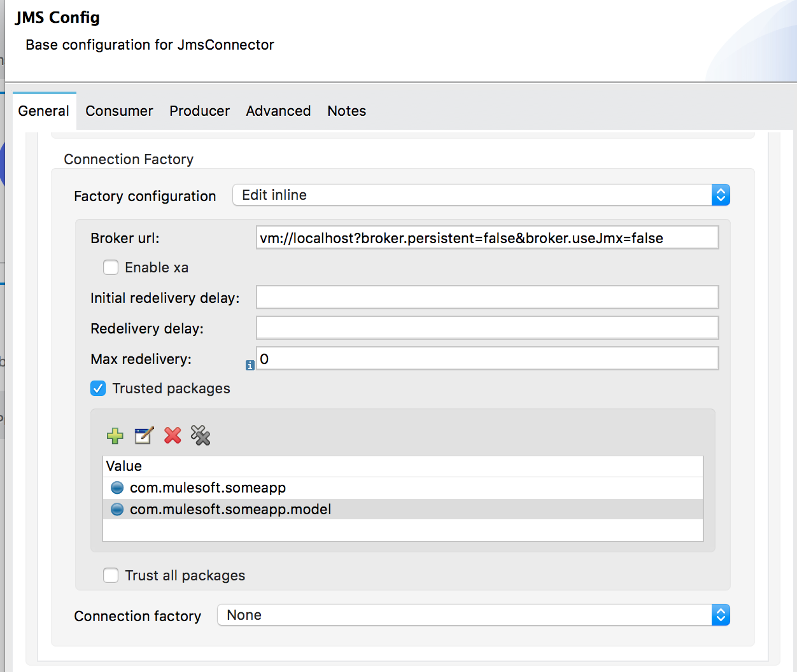
Task: Open the Advanced tab
Action: (x=278, y=111)
